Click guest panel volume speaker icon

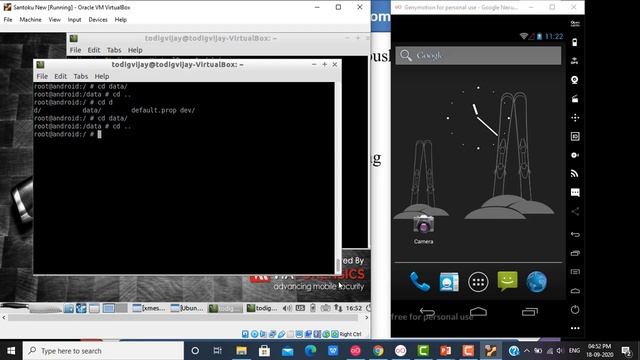[287, 308]
